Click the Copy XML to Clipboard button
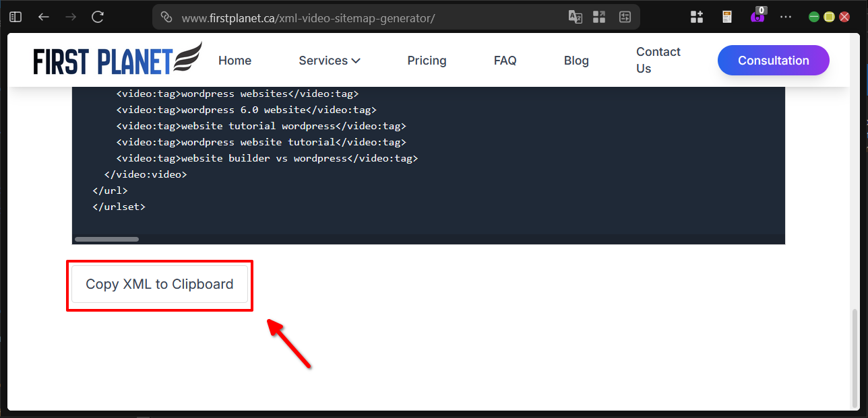The image size is (868, 418). click(x=159, y=284)
